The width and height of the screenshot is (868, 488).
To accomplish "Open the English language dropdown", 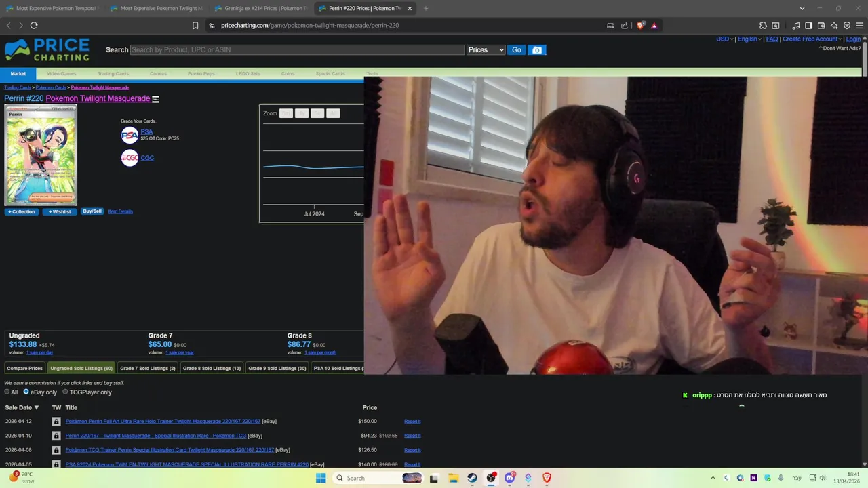I will click(x=750, y=39).
